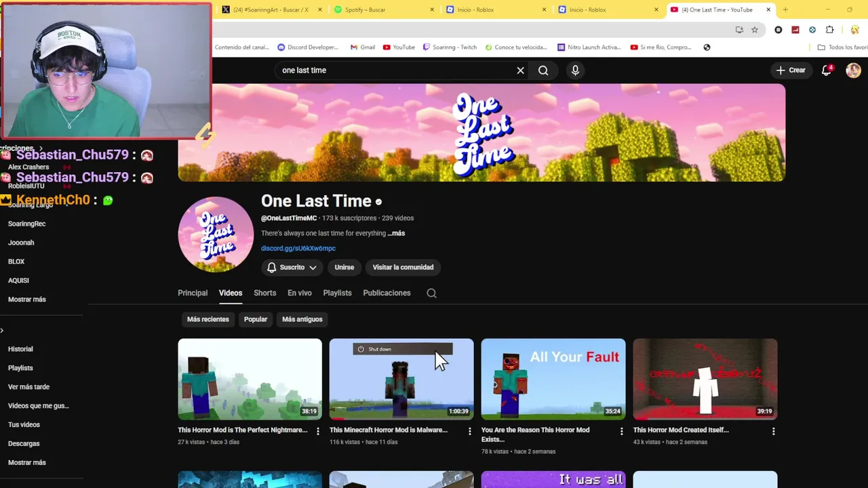Start voice search with the microphone icon
Image resolution: width=868 pixels, height=488 pixels.
(x=575, y=70)
